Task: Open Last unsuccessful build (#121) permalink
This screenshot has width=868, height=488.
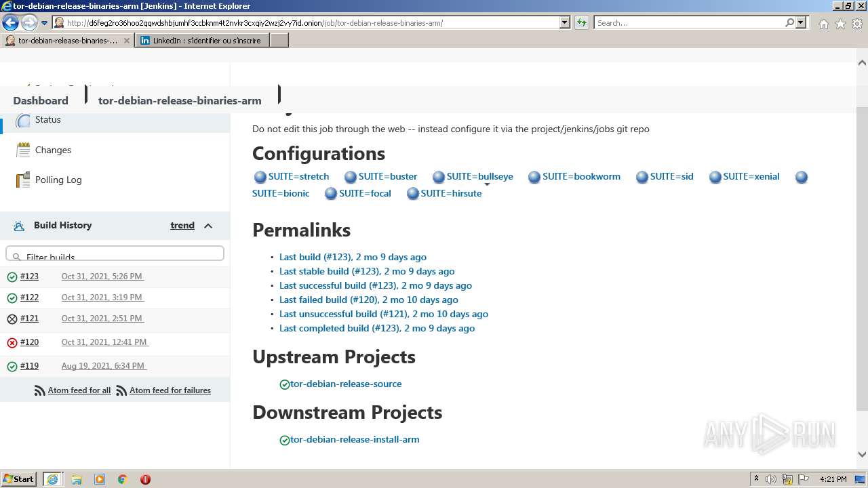Action: 384,314
